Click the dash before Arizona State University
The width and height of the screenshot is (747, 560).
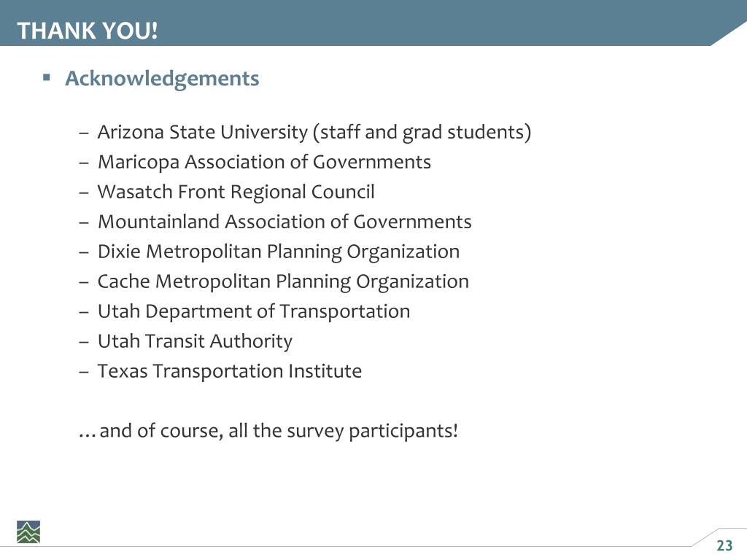pyautogui.click(x=84, y=133)
